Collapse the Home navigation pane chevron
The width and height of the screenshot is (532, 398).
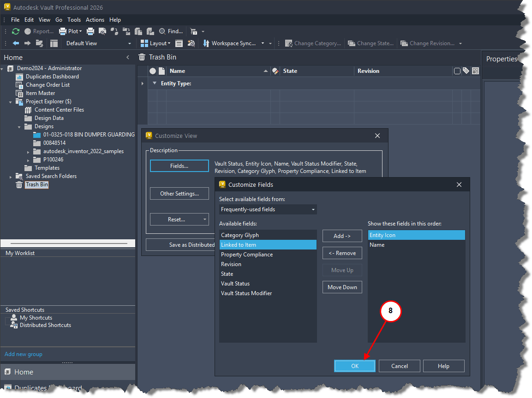click(x=128, y=57)
